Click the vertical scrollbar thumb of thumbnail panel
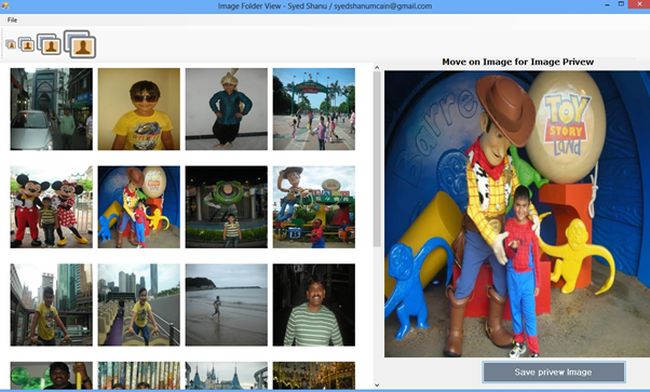The image size is (650, 392). click(x=377, y=159)
